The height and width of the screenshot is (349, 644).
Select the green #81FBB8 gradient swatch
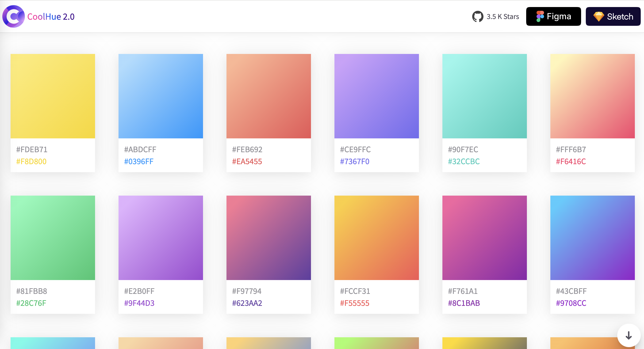pyautogui.click(x=53, y=238)
